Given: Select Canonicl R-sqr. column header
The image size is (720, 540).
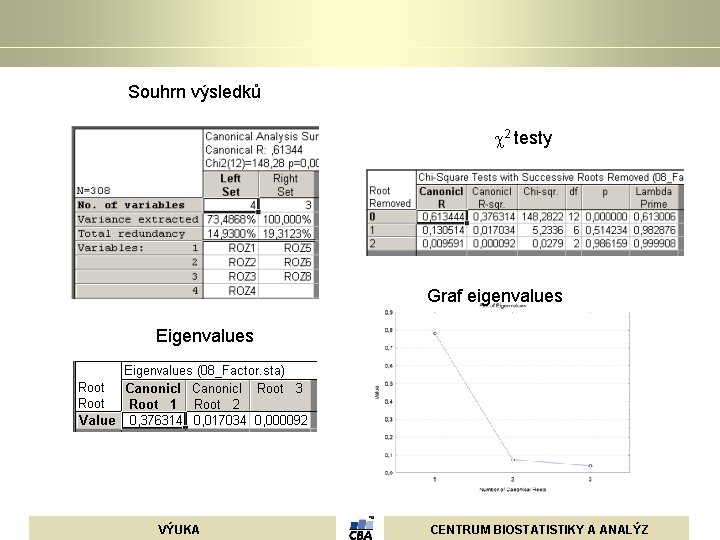Looking at the screenshot, I should pos(492,197).
